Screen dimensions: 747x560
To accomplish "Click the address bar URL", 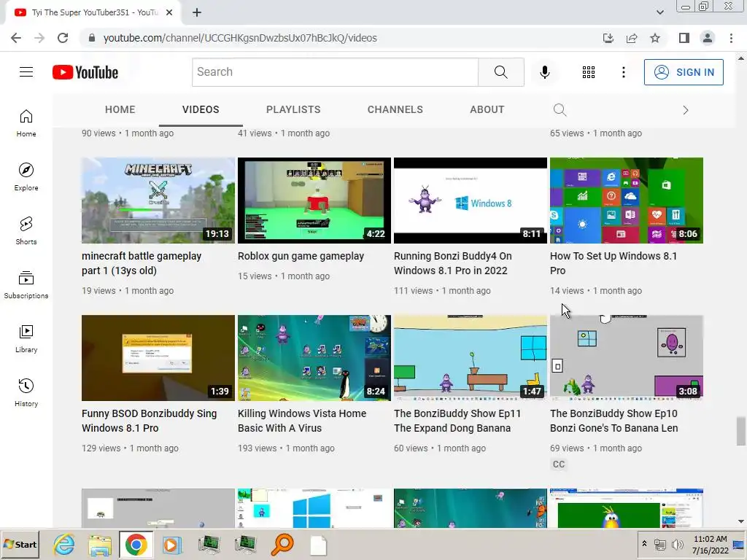I will (x=240, y=38).
